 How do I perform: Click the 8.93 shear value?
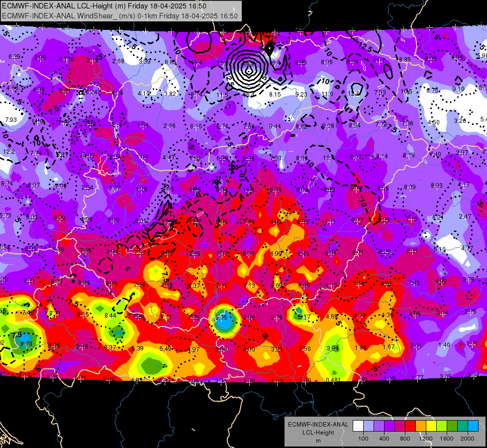pos(437,186)
